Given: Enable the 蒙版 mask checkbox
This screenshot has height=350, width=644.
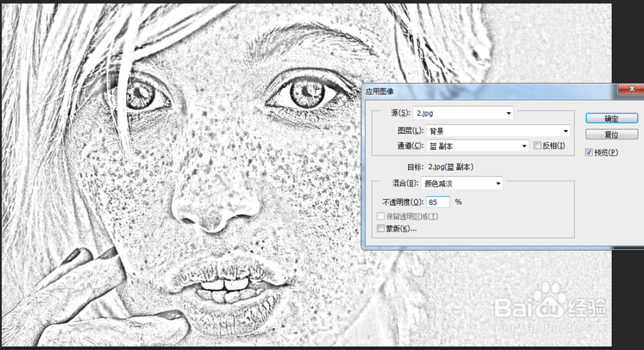Looking at the screenshot, I should (381, 228).
